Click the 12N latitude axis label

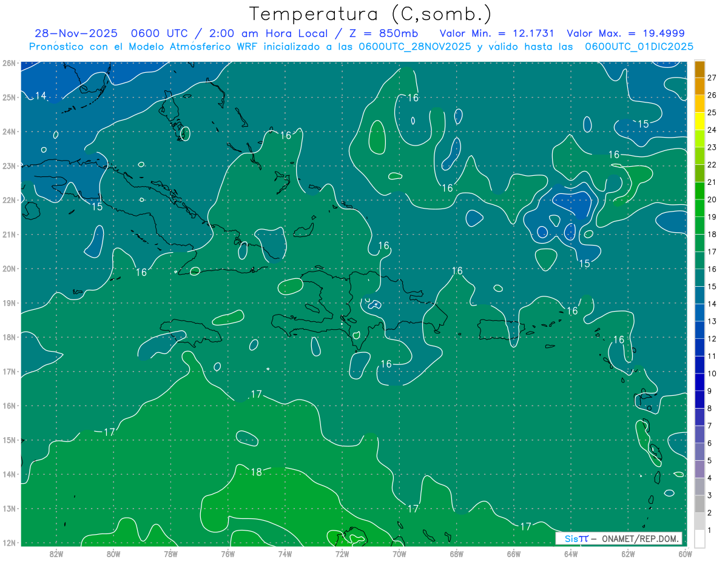coord(8,543)
